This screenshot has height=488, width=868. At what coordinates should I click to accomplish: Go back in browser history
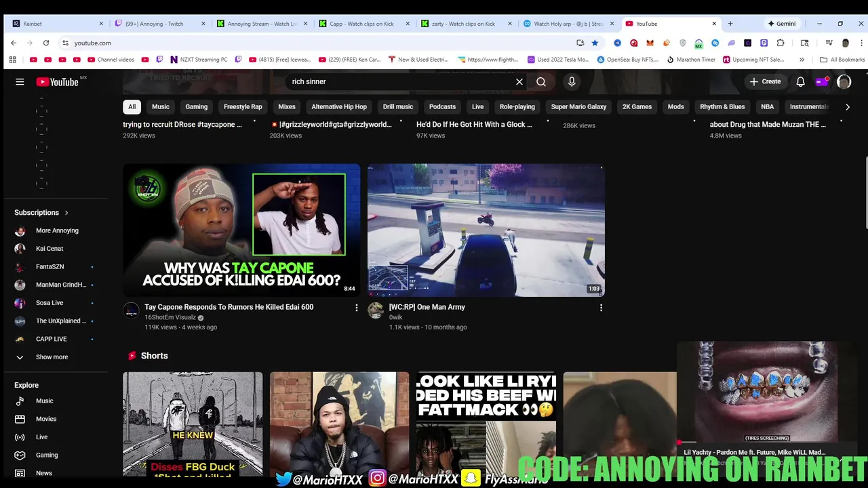14,43
